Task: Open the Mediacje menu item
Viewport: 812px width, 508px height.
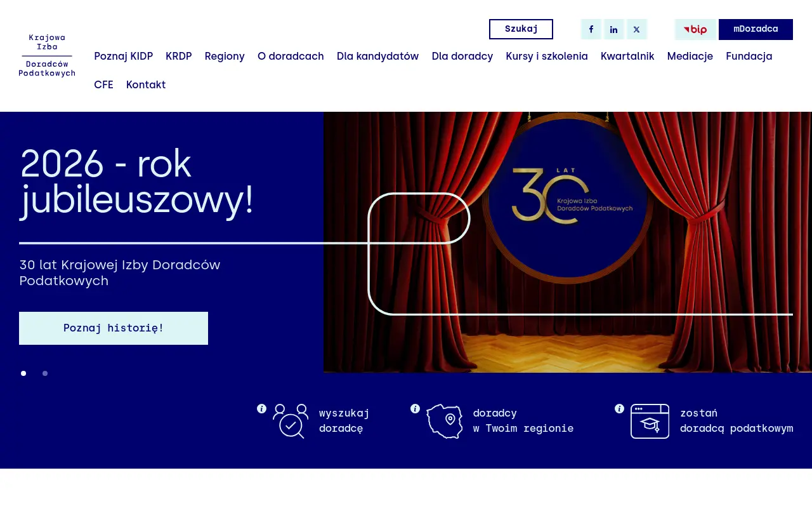Action: (690, 56)
